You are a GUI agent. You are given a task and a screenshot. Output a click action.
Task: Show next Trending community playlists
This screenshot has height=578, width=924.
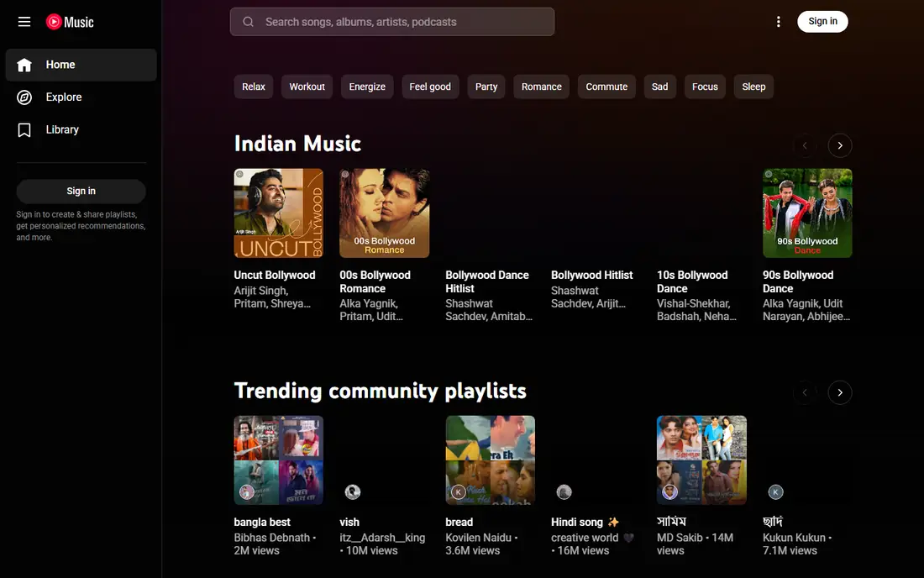840,392
